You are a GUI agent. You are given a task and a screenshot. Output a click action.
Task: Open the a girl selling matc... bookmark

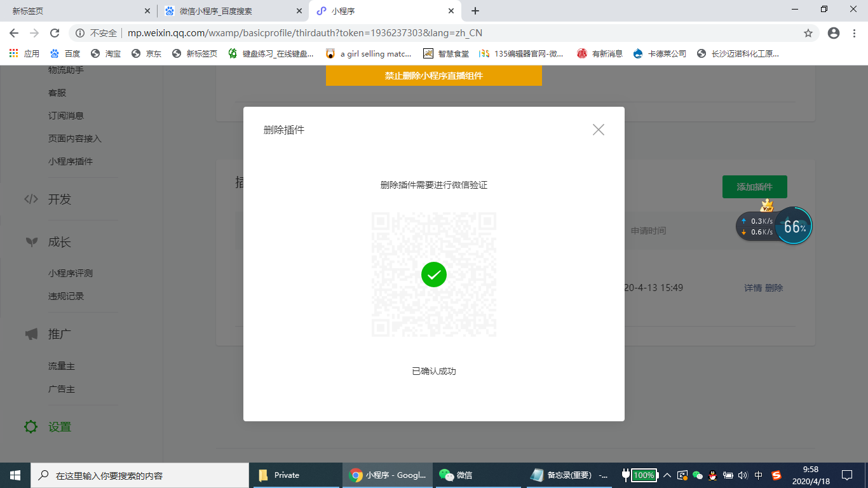(369, 53)
